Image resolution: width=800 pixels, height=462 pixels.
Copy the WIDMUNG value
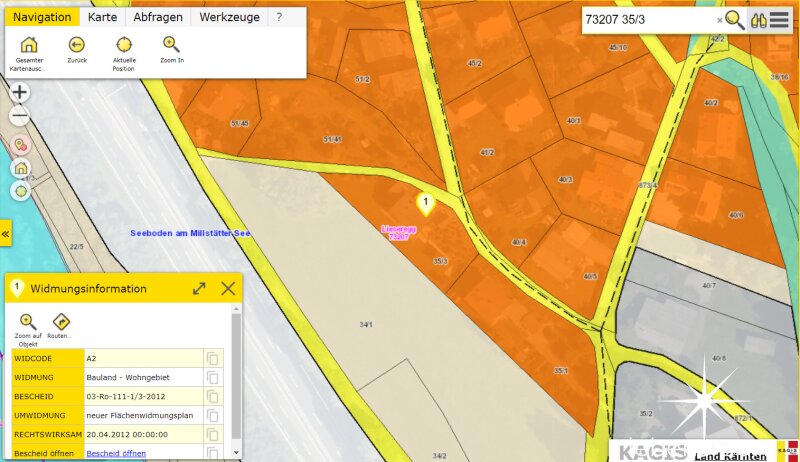coord(212,377)
